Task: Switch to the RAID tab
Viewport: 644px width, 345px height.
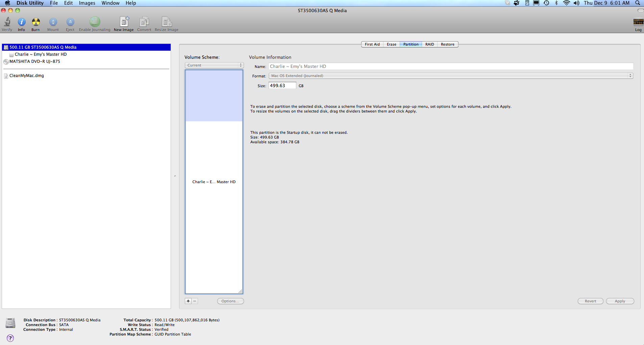Action: pos(430,44)
